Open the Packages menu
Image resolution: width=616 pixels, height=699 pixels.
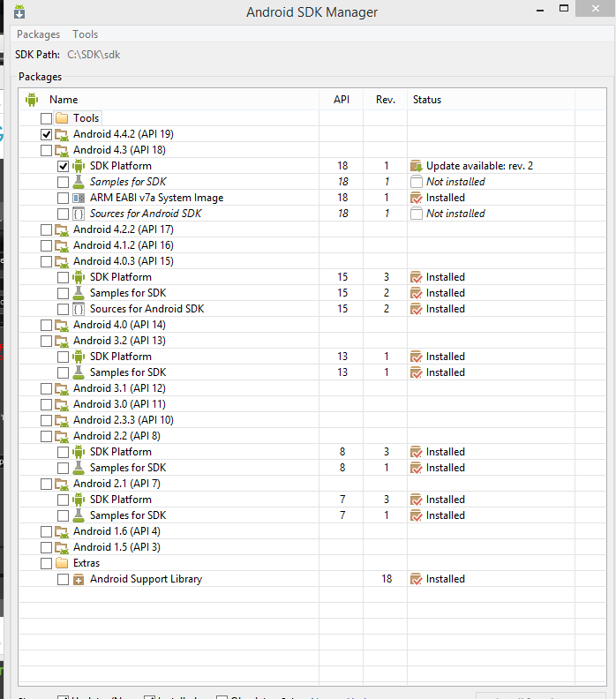point(38,34)
